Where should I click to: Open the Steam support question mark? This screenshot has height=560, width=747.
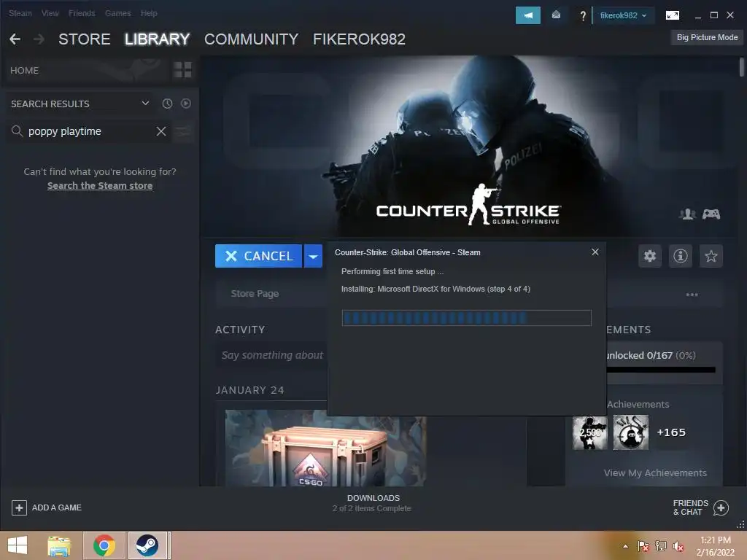[x=583, y=16]
